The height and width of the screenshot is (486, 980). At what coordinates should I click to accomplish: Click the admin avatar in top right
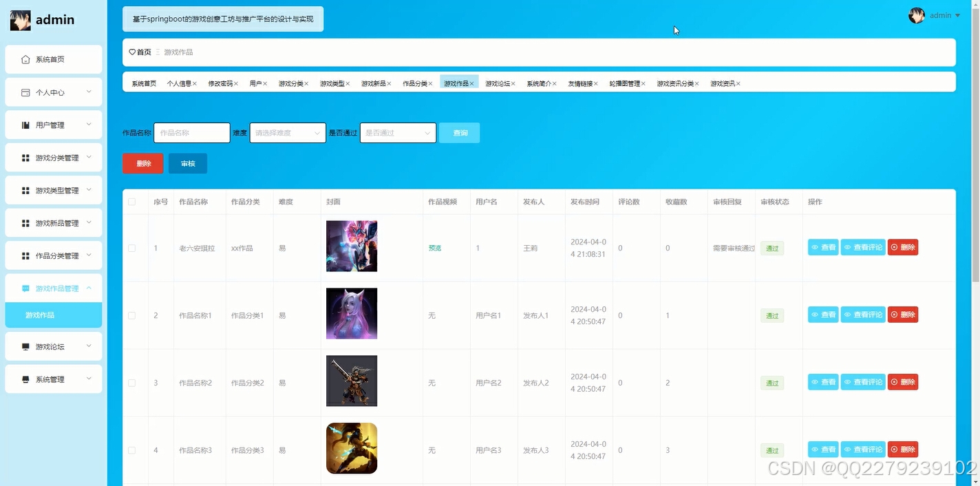pos(917,14)
